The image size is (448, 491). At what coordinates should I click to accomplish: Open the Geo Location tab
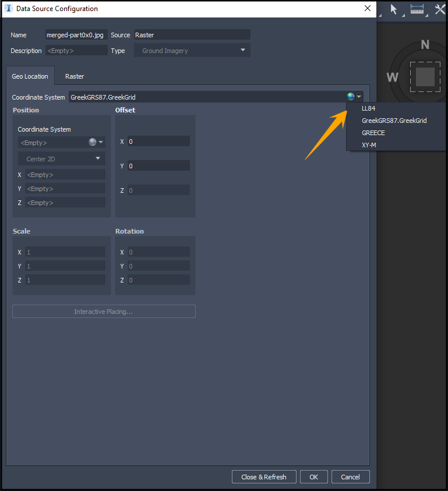tap(30, 76)
